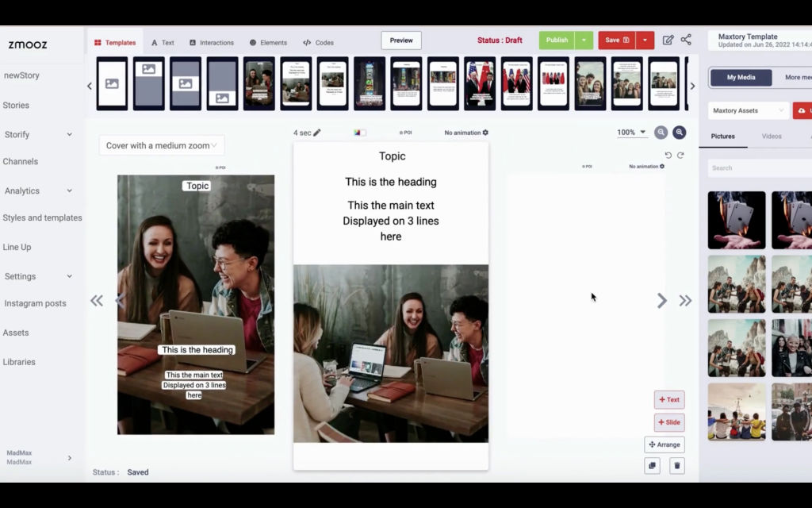Click the zmooz logo
812x508 pixels.
pos(28,44)
